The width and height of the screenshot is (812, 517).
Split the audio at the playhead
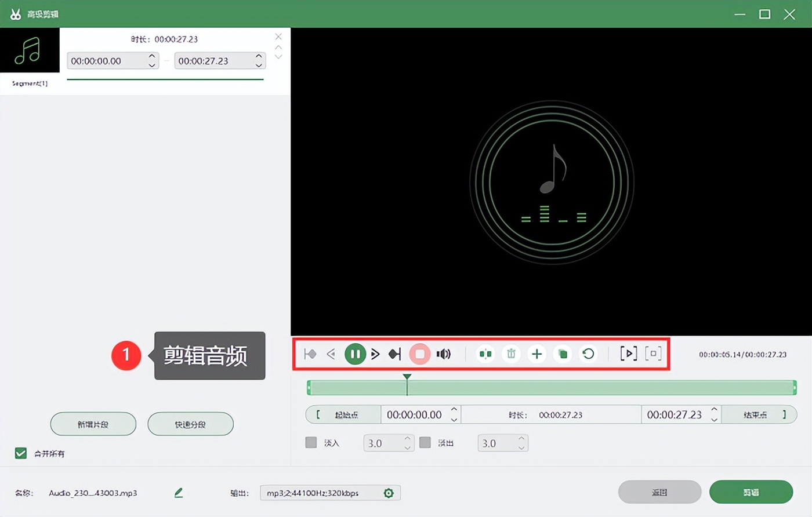coord(485,354)
